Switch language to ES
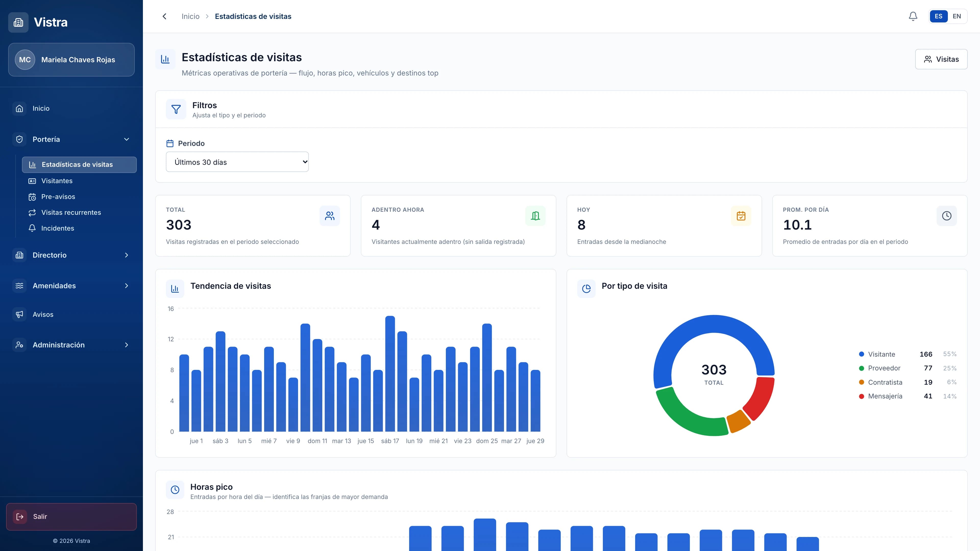Image resolution: width=980 pixels, height=551 pixels. [939, 16]
